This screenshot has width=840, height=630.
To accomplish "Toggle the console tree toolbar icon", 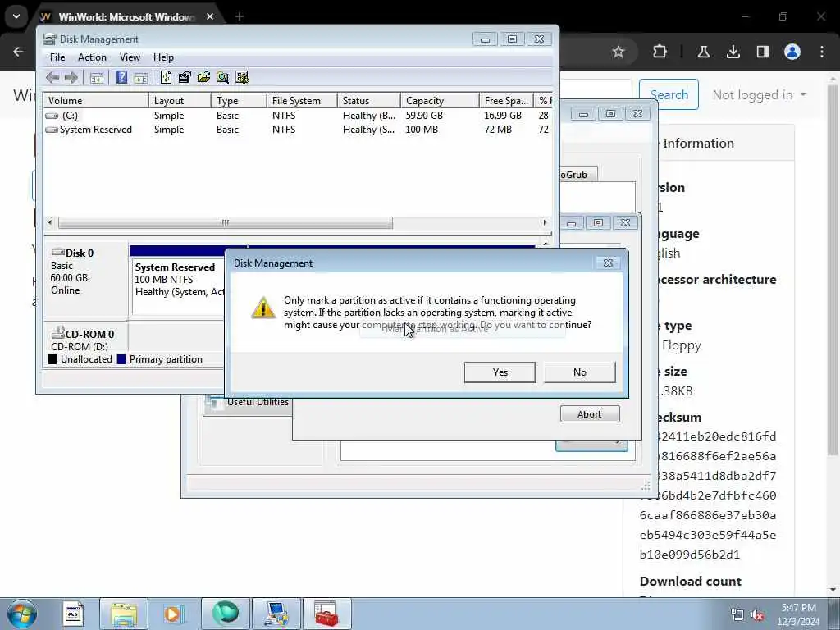I will click(x=97, y=78).
